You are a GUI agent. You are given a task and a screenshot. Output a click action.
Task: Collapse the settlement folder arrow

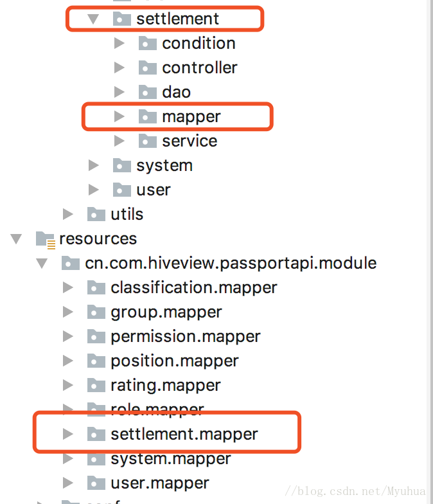point(93,19)
